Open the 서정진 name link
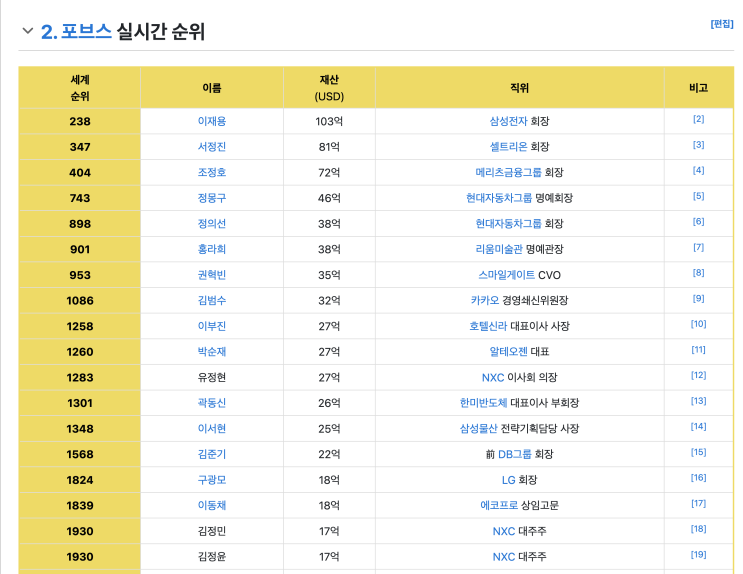This screenshot has width=743, height=574. pyautogui.click(x=212, y=147)
